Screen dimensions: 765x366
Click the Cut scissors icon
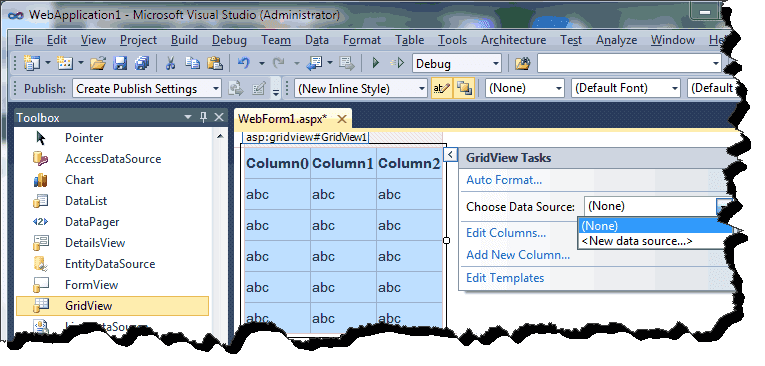click(x=170, y=63)
